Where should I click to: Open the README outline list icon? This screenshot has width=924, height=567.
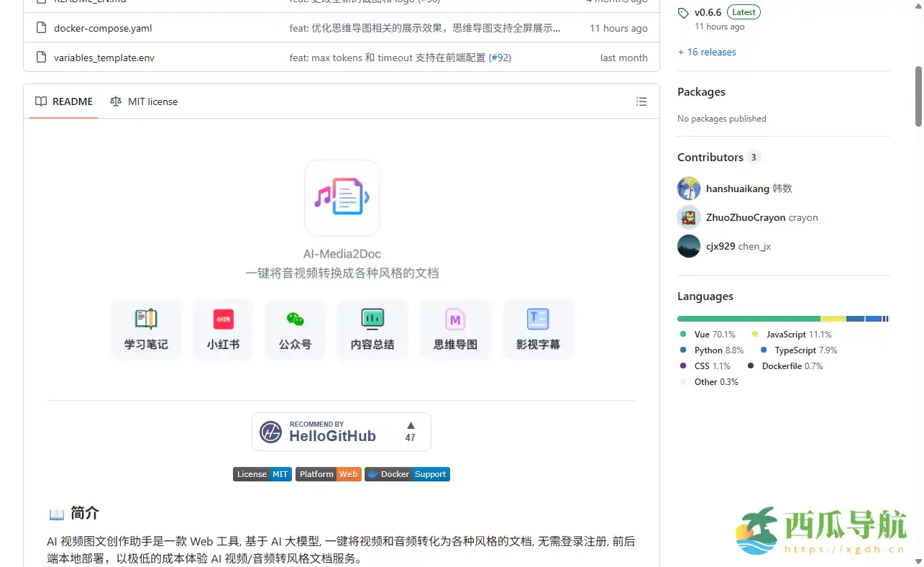pyautogui.click(x=641, y=101)
